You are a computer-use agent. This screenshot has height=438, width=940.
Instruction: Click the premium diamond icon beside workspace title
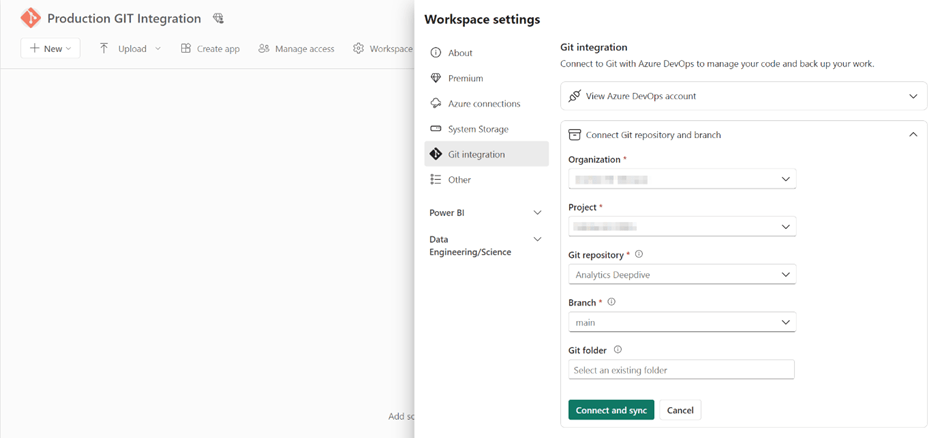point(218,19)
